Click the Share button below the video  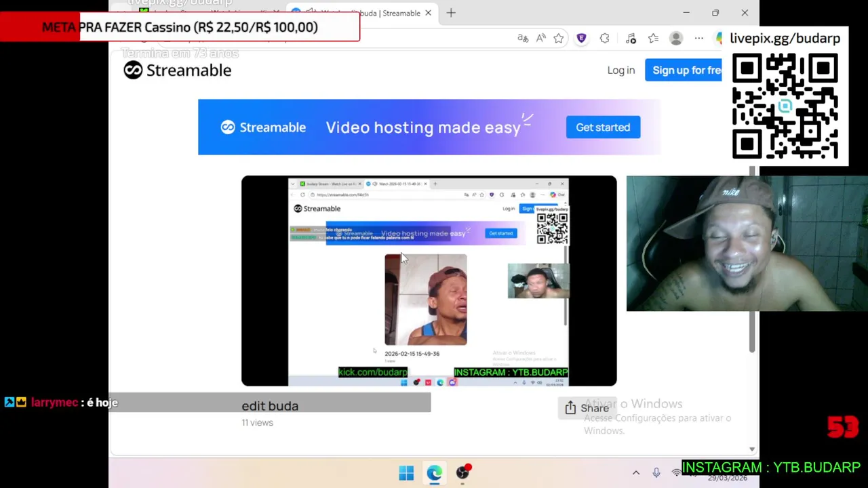click(587, 408)
